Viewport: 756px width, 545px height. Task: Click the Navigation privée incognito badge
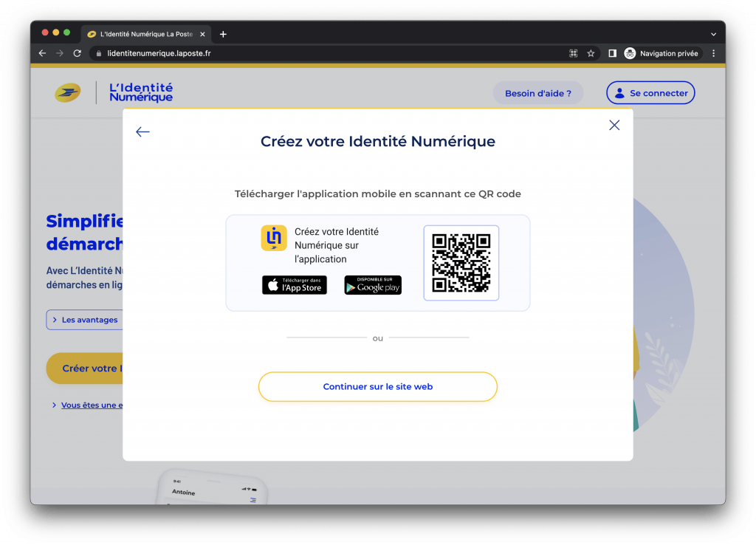(x=661, y=53)
